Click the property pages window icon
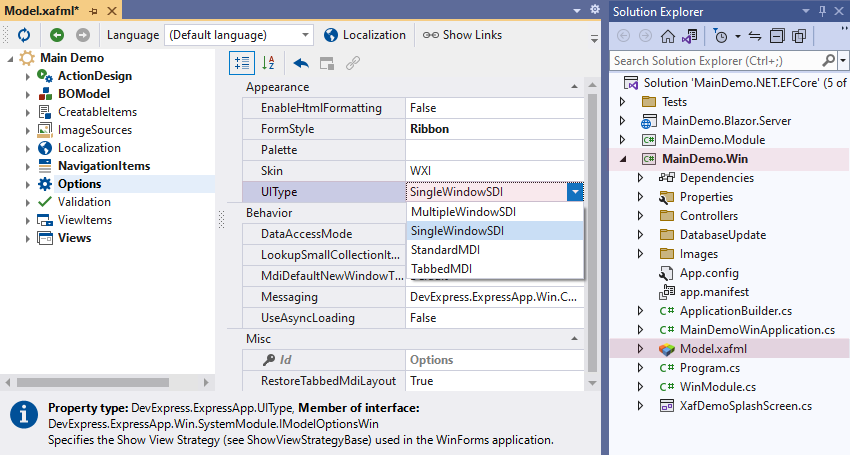 coord(327,63)
